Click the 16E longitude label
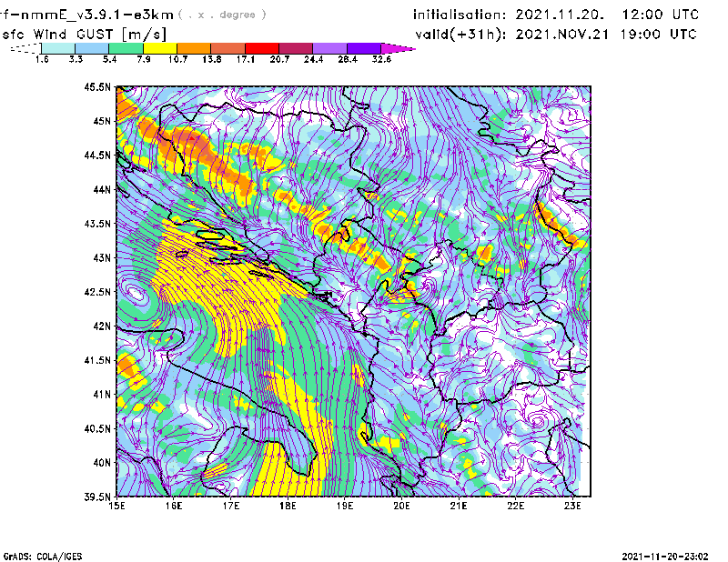The image size is (728, 562). point(174,506)
